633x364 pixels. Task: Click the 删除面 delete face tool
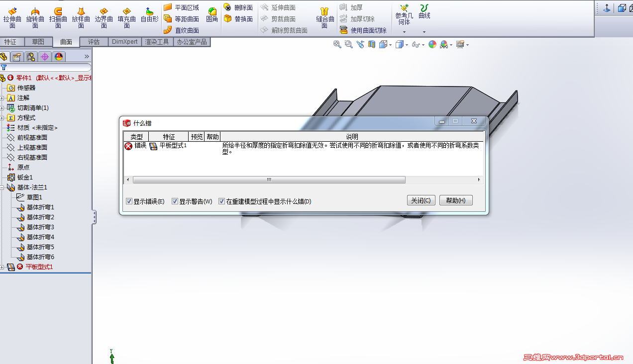click(x=238, y=7)
